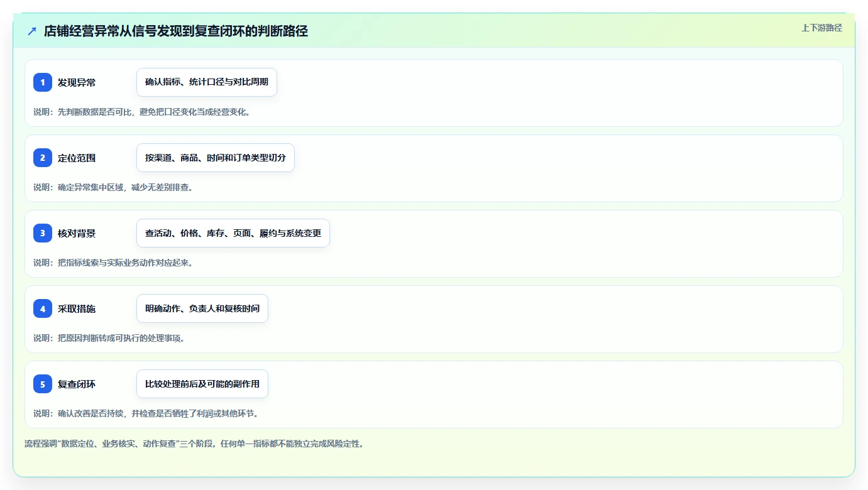The height and width of the screenshot is (490, 868).
Task: Click step number badge 5
Action: [x=43, y=384]
